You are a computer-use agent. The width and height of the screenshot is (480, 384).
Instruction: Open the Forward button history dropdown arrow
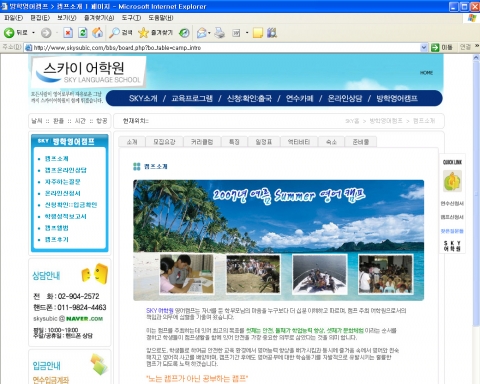tap(57, 33)
